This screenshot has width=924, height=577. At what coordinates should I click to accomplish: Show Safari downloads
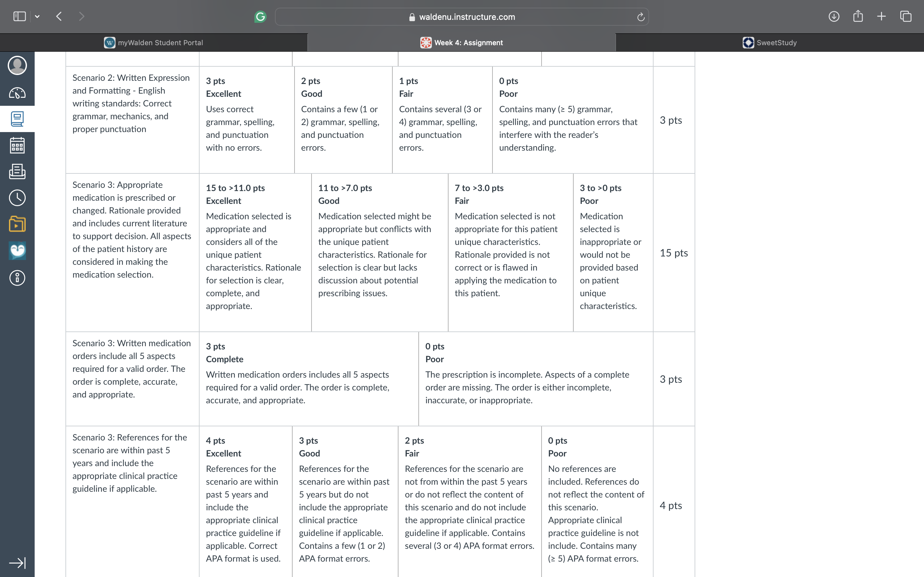[834, 16]
